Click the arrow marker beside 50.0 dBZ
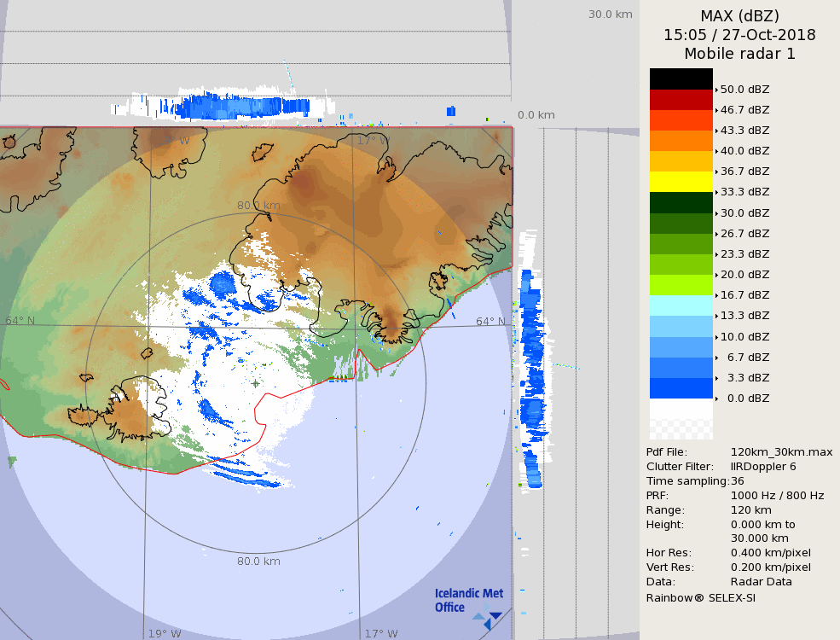 [716, 90]
